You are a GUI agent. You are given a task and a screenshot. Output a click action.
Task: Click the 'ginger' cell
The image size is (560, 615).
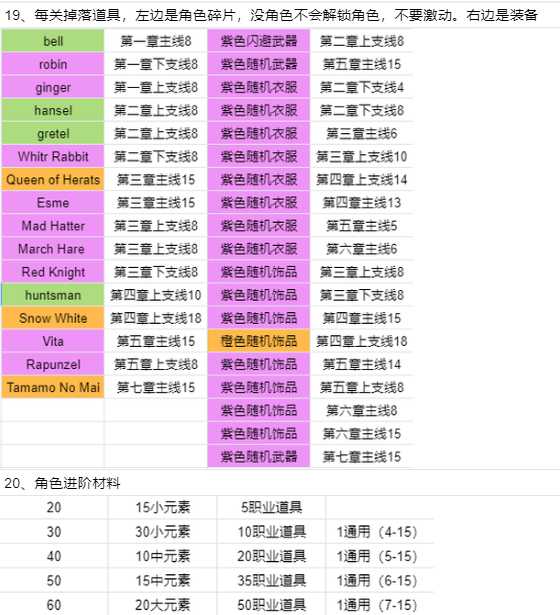coord(53,87)
